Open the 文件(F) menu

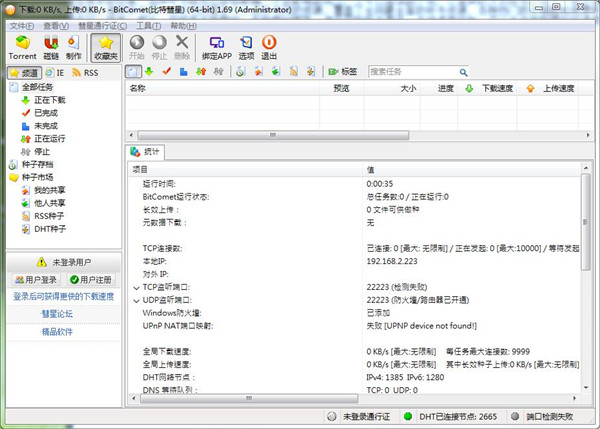coord(22,26)
